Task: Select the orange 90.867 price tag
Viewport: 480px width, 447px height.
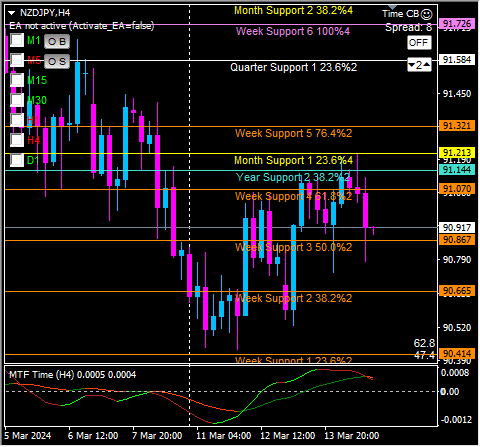Action: pyautogui.click(x=457, y=240)
